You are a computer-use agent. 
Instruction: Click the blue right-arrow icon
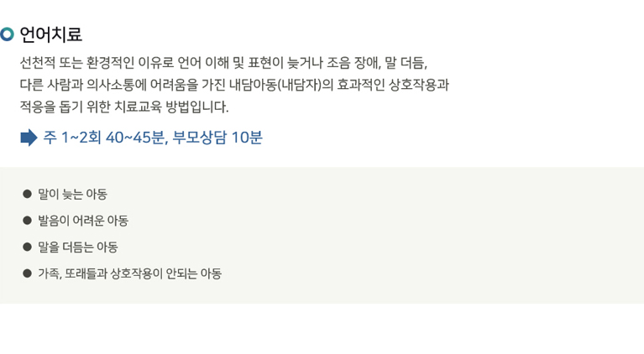29,138
